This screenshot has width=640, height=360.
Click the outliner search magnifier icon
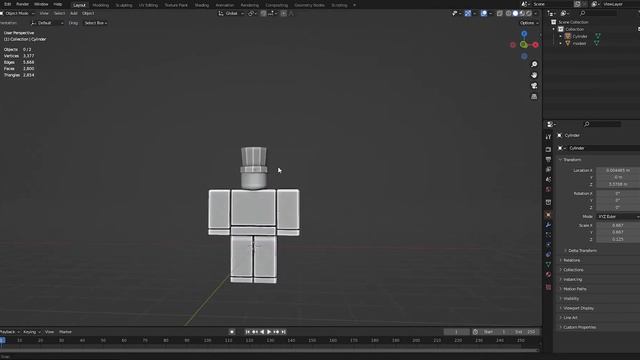(x=582, y=13)
